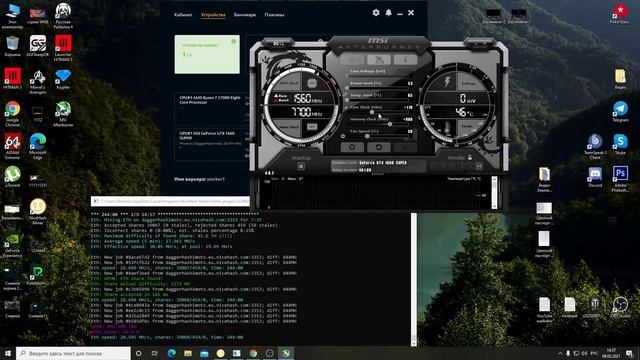Open the notification center on taskbar
Viewport: 640px width, 360px height.
(629, 353)
